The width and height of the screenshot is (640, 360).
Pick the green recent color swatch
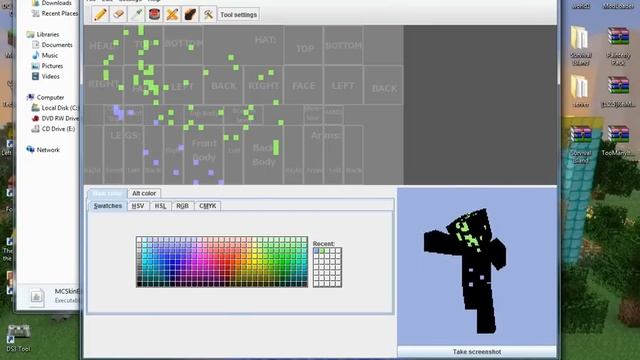point(322,251)
